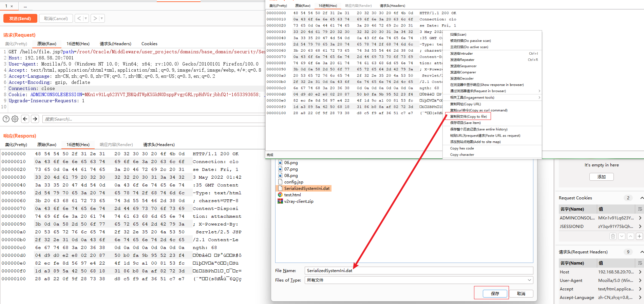This screenshot has width=644, height=304.
Task: Go forward in request history
Action: (x=95, y=18)
